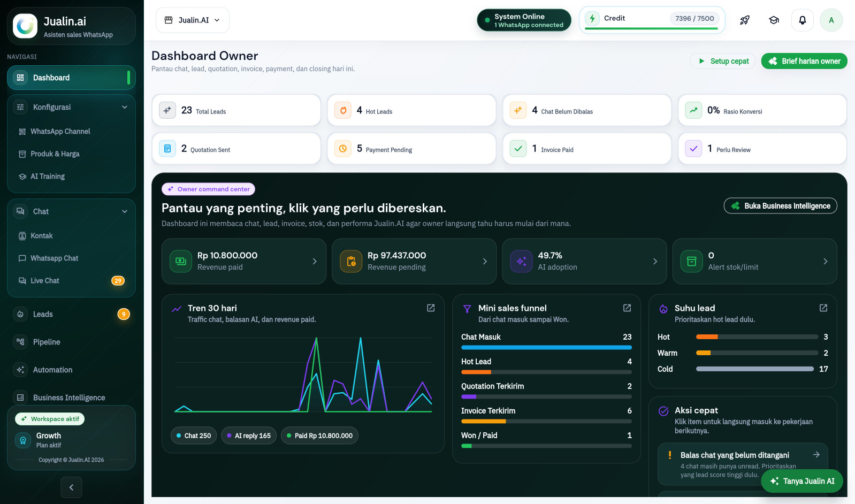Open the notifications bell
The image size is (855, 504).
pyautogui.click(x=803, y=20)
